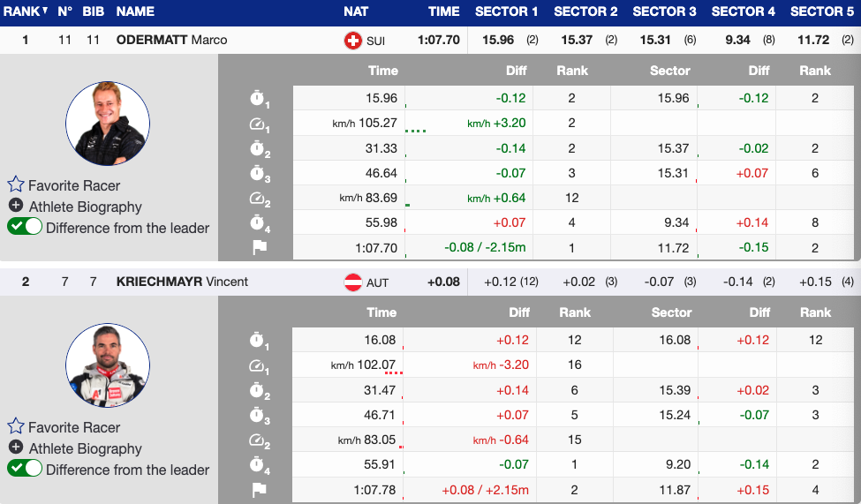Click Odermatt's stopwatch 1 intermediate icon
861x504 pixels.
coord(259,100)
